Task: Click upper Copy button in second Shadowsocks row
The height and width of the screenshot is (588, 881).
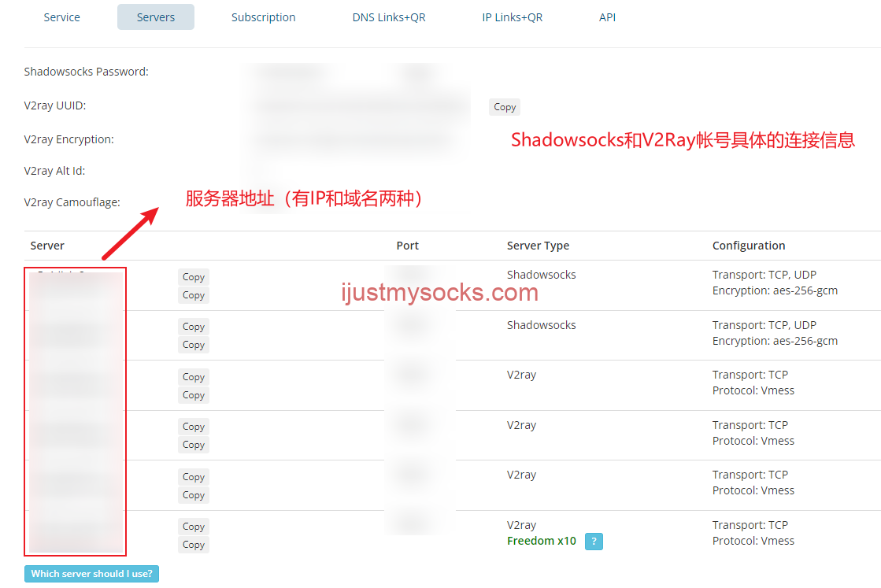Action: click(x=193, y=327)
